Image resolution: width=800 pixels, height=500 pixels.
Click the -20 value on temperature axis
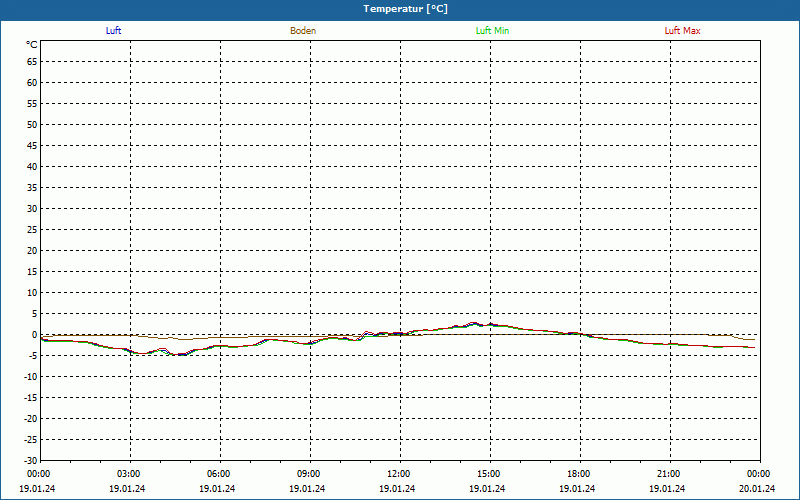click(31, 419)
